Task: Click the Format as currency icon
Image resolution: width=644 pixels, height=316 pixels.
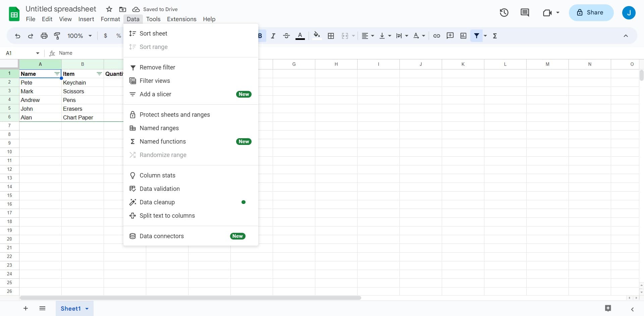Action: [106, 35]
